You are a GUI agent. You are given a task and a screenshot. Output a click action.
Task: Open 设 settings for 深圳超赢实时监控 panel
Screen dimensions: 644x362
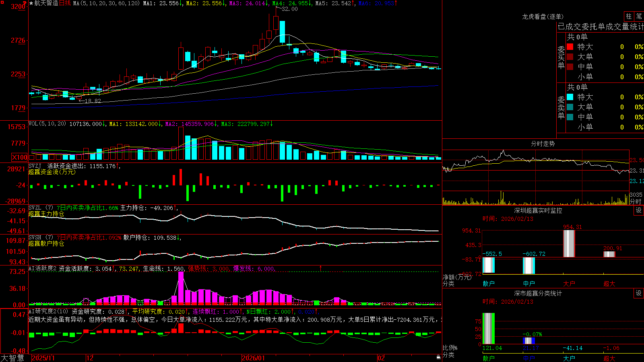coord(638,211)
